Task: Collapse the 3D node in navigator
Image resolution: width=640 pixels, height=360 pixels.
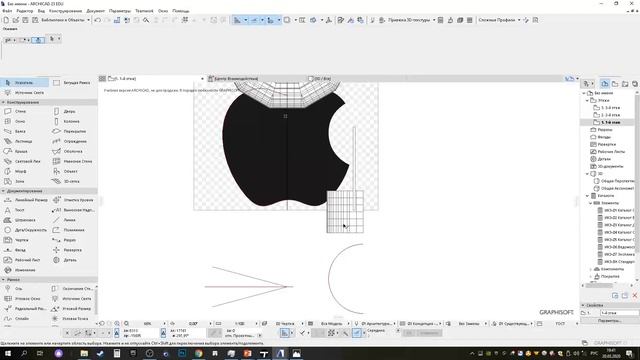Action: 587,173
